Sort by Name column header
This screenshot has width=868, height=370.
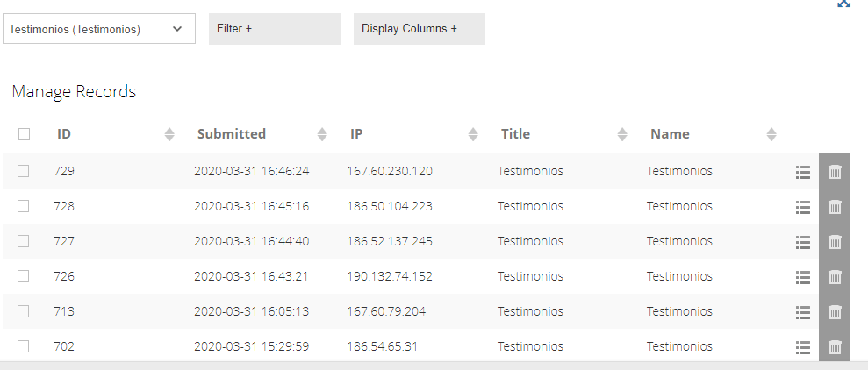pos(670,134)
